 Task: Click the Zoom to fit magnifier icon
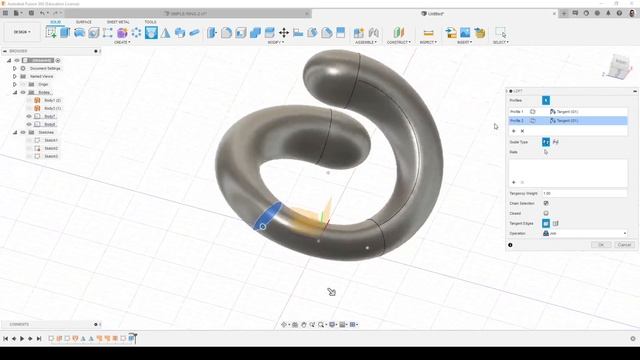point(321,324)
